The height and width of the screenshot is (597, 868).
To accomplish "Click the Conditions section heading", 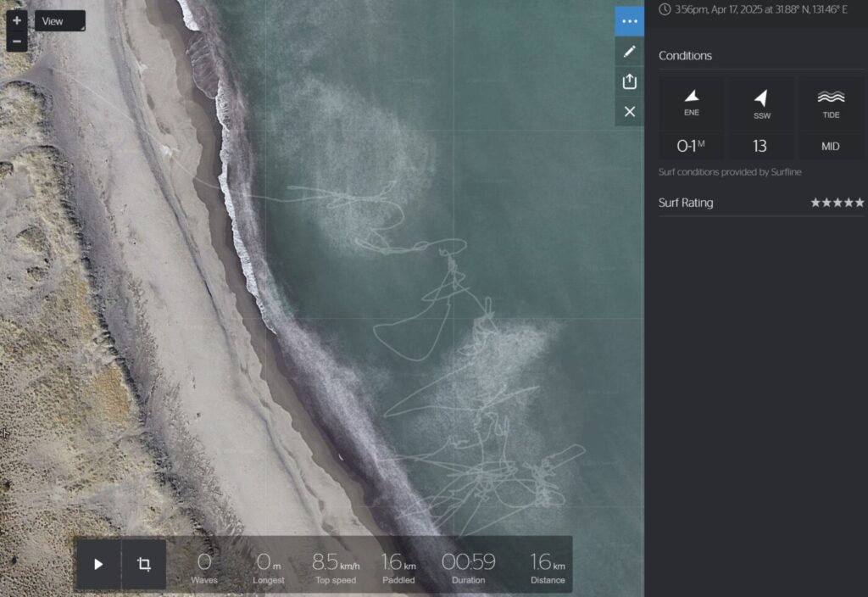I will pyautogui.click(x=685, y=56).
